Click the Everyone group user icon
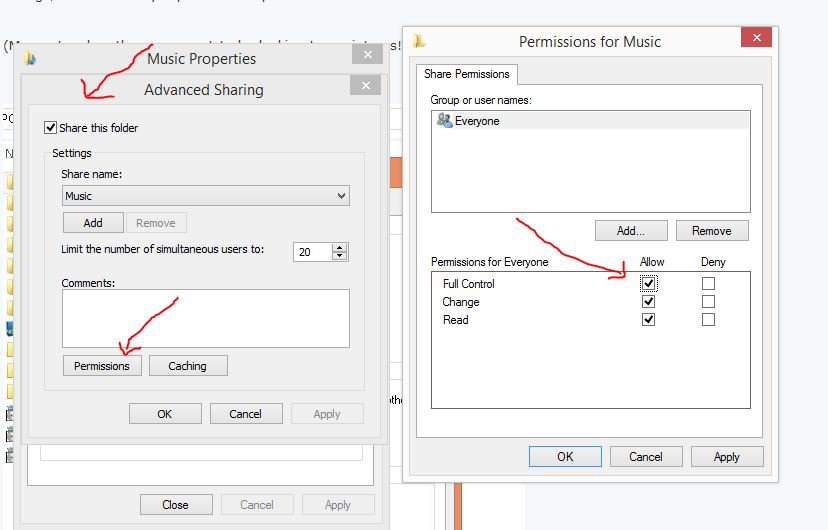 click(444, 121)
